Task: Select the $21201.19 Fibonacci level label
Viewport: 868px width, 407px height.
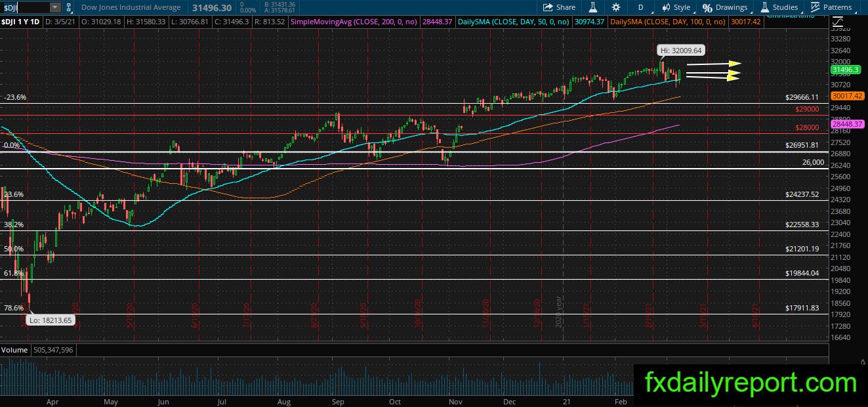Action: pos(802,249)
